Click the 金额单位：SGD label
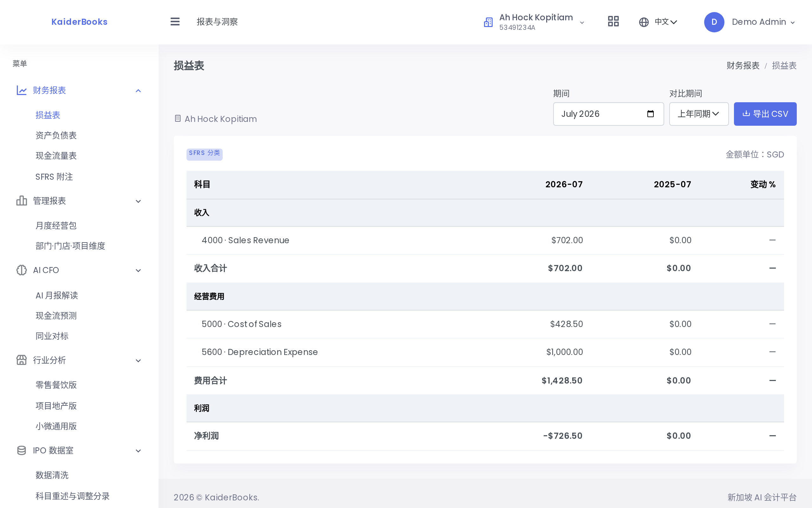 click(x=755, y=155)
